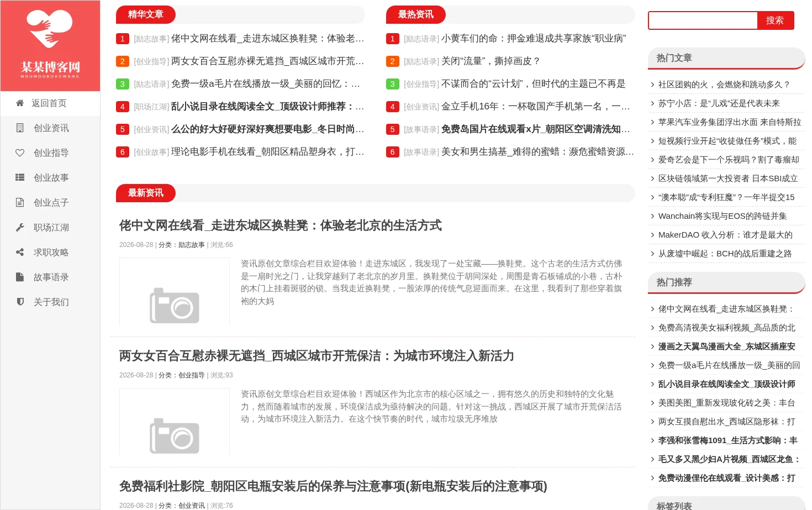Image resolution: width=812 pixels, height=510 pixels.
Task: Click 励志故事 category under first 最新资讯 article
Action: (191, 245)
